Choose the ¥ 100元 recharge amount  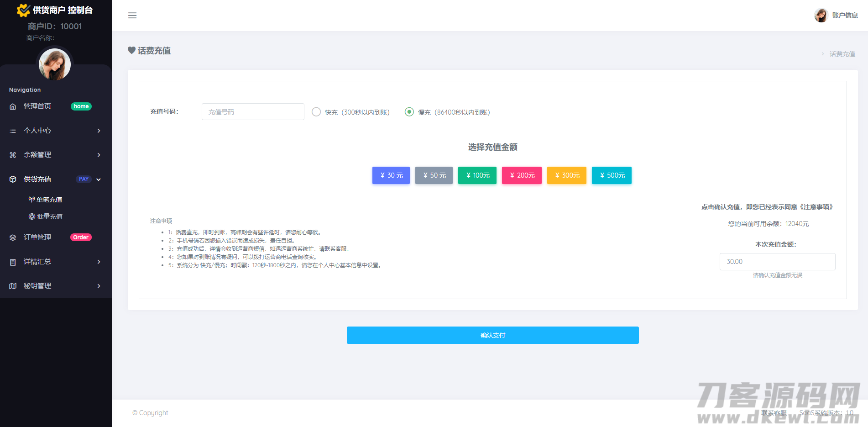click(x=477, y=175)
